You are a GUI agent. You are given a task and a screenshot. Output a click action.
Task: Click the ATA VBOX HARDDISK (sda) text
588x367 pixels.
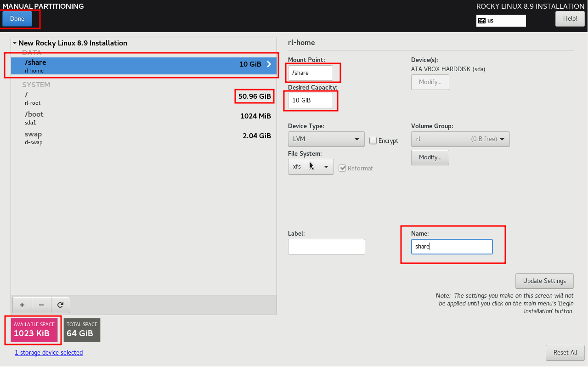(x=448, y=69)
